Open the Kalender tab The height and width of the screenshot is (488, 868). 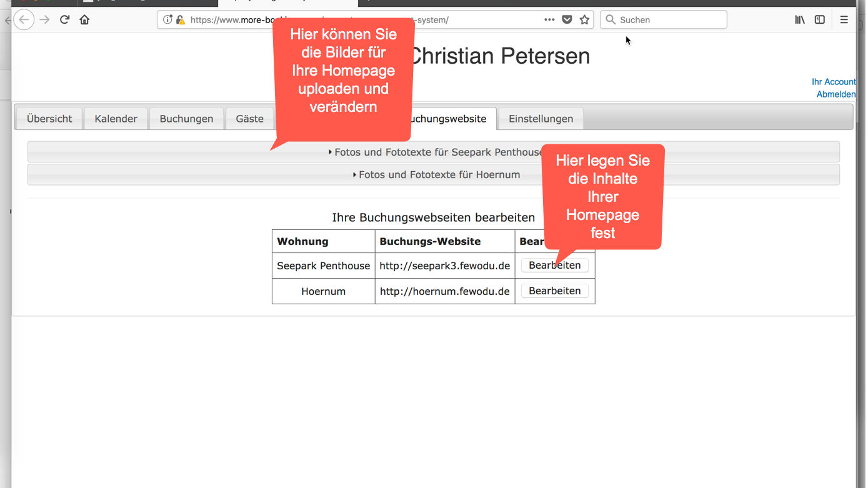(x=116, y=119)
